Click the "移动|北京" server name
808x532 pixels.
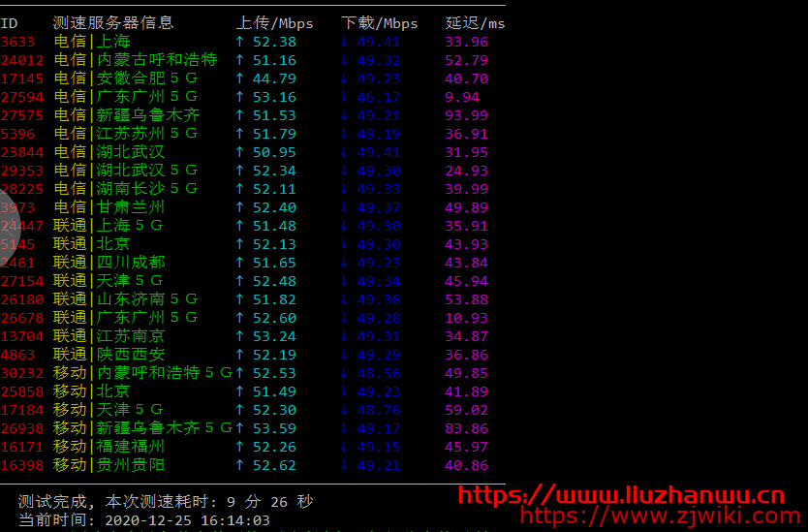click(x=92, y=391)
